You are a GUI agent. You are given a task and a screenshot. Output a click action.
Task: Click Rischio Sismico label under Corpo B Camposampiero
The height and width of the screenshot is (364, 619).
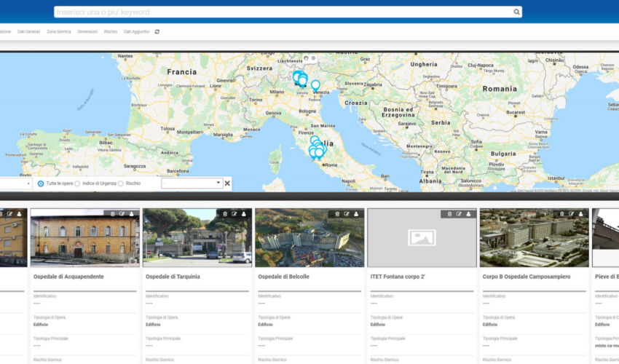pos(497,360)
